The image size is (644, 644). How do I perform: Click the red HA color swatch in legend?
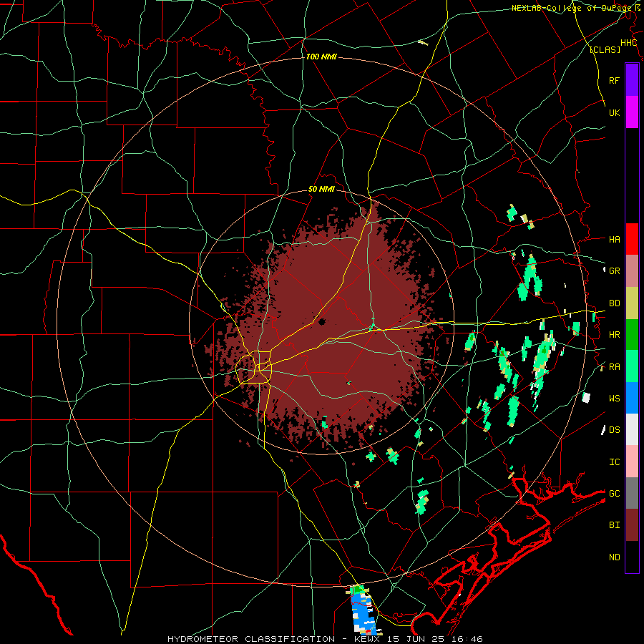632,239
